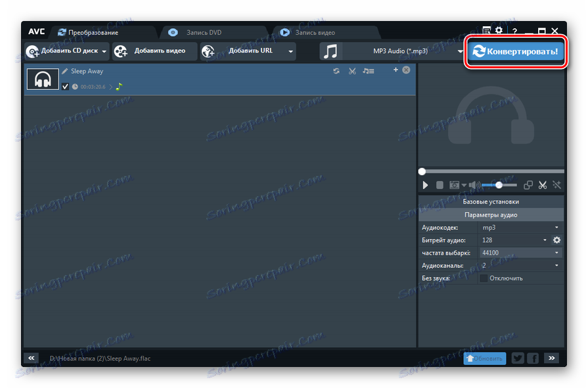Open the частата выбаркі 44100 dropdown
588x388 pixels.
tap(520, 253)
